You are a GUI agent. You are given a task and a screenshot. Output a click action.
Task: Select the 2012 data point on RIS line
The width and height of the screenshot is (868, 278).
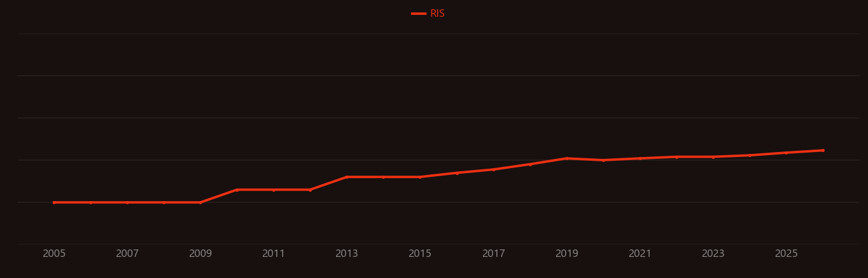(310, 190)
